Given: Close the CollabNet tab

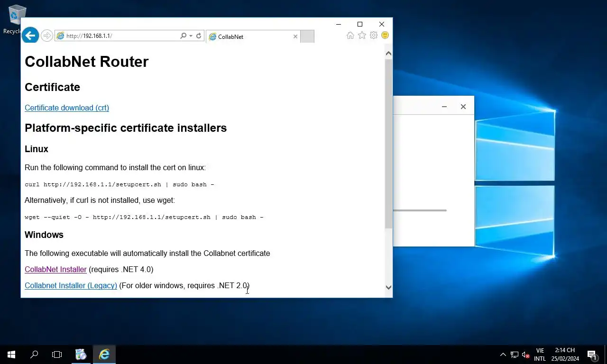Looking at the screenshot, I should [295, 36].
